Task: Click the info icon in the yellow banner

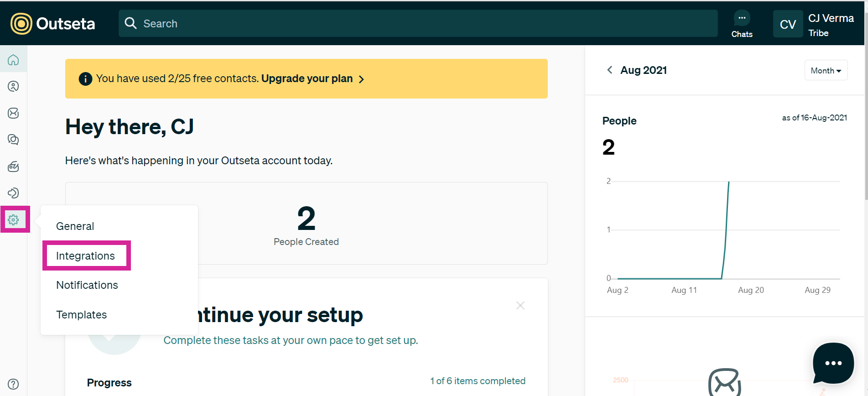Action: 85,79
